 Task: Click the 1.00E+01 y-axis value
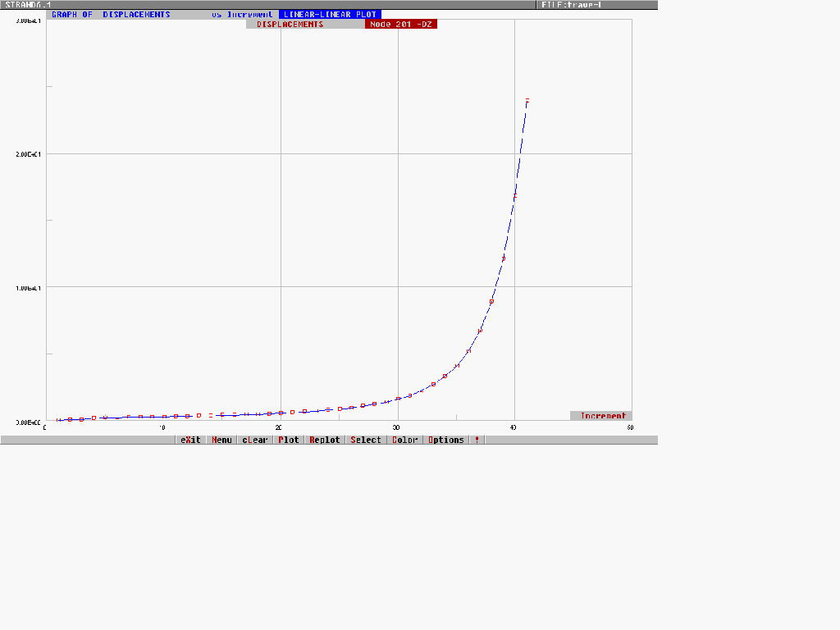[28, 288]
